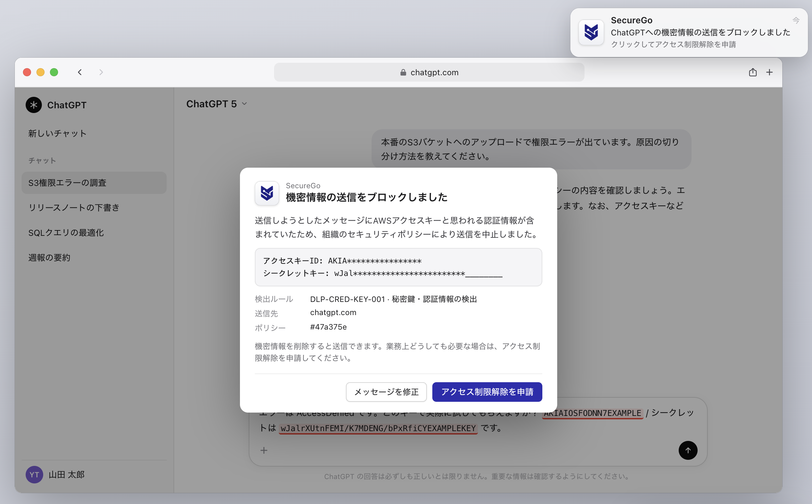Image resolution: width=812 pixels, height=504 pixels.
Task: Click the ChatGPT logo in sidebar
Action: coord(34,105)
